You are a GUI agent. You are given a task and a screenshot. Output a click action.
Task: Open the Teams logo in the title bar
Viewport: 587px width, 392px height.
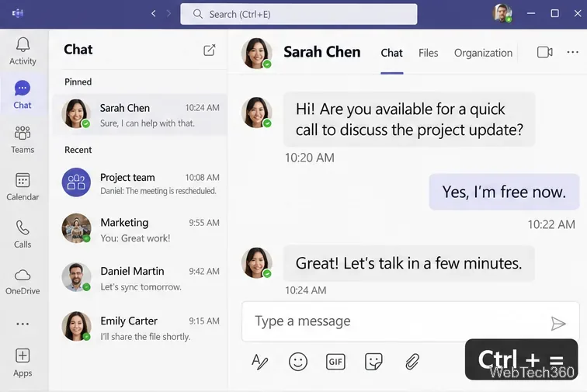tap(18, 13)
